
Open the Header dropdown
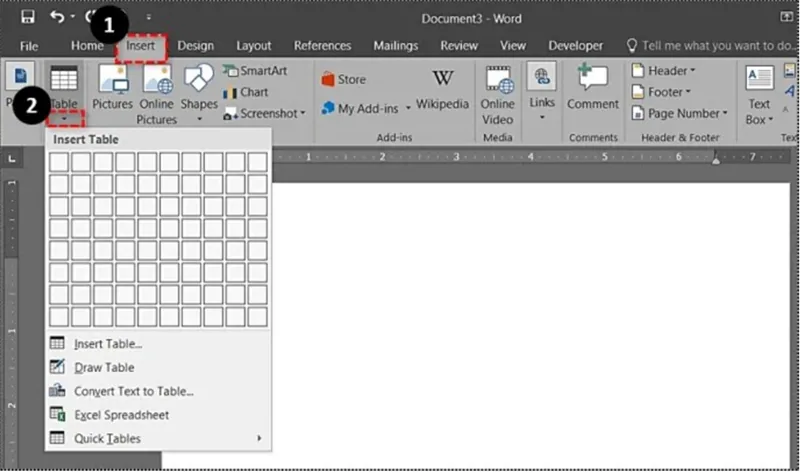point(663,70)
